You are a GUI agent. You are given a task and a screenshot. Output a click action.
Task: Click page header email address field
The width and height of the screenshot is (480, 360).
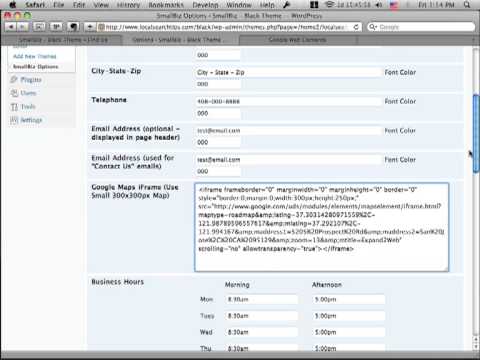point(288,131)
